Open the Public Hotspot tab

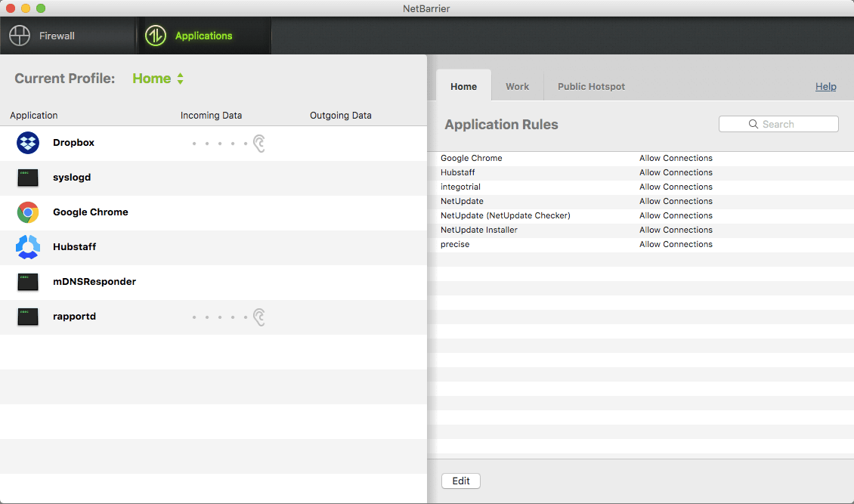click(591, 86)
